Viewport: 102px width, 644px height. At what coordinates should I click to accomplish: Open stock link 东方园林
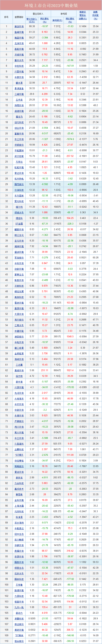(19, 196)
